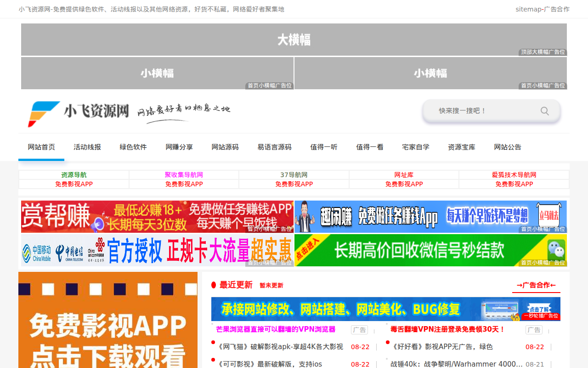
Task: Open the orange 免费影视APP poster
Action: pyautogui.click(x=108, y=322)
